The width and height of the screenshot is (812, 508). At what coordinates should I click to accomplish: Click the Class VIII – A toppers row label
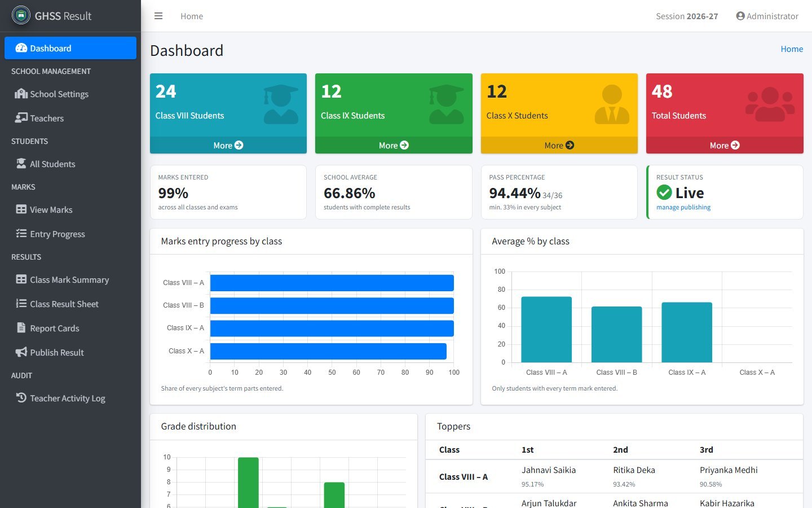click(x=464, y=476)
